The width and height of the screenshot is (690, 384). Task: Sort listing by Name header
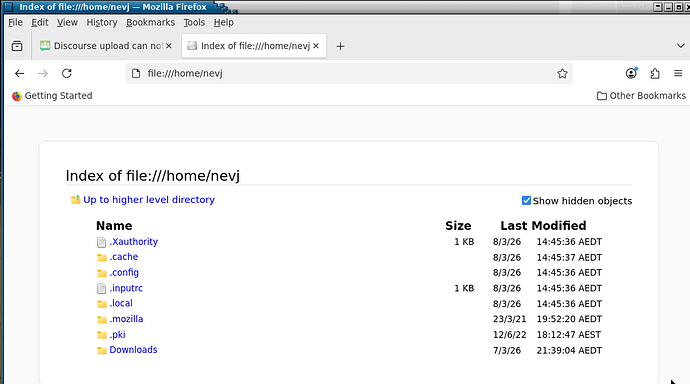[114, 226]
